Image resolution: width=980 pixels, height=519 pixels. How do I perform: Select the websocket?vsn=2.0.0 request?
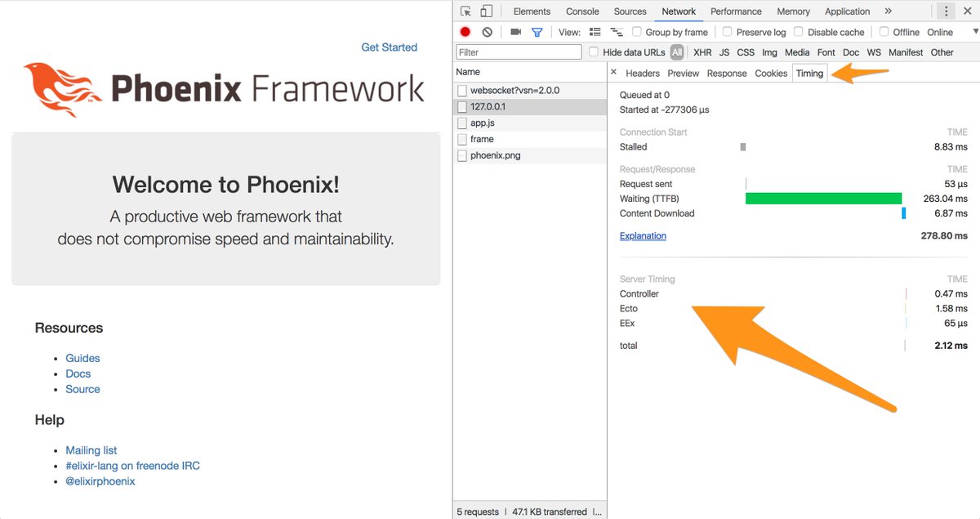pos(530,91)
